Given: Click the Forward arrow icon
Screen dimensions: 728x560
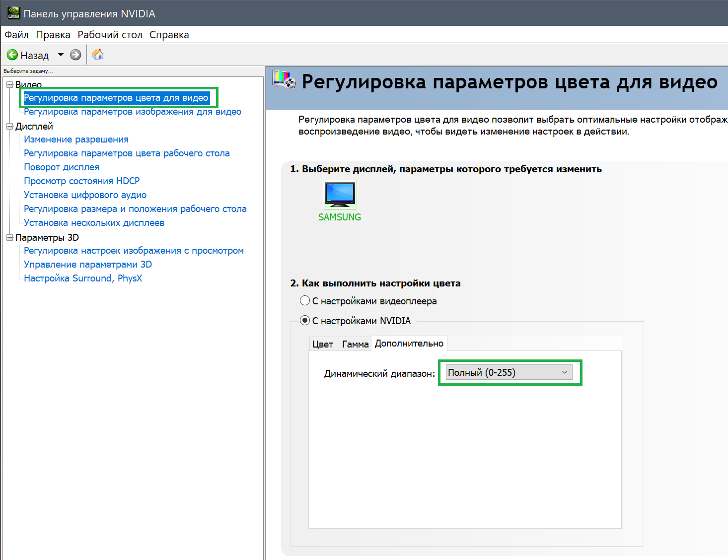Looking at the screenshot, I should click(75, 55).
